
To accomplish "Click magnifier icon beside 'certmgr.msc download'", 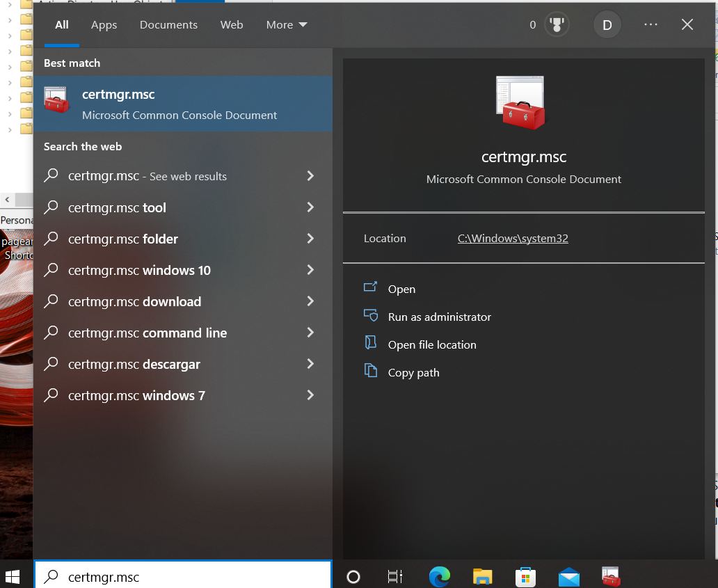I will (x=51, y=301).
